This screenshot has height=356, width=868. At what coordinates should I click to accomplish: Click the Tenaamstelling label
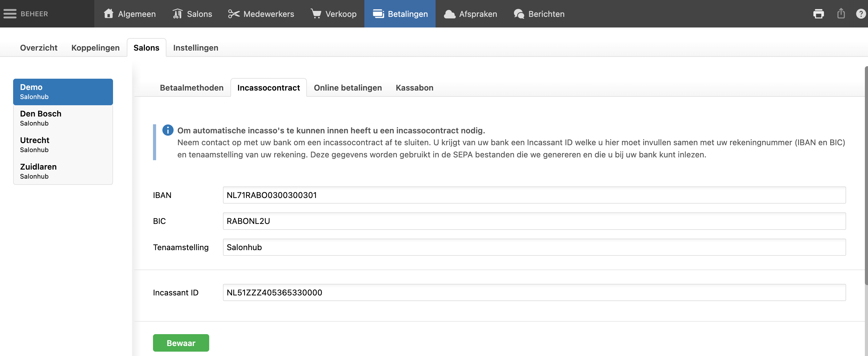pyautogui.click(x=180, y=247)
